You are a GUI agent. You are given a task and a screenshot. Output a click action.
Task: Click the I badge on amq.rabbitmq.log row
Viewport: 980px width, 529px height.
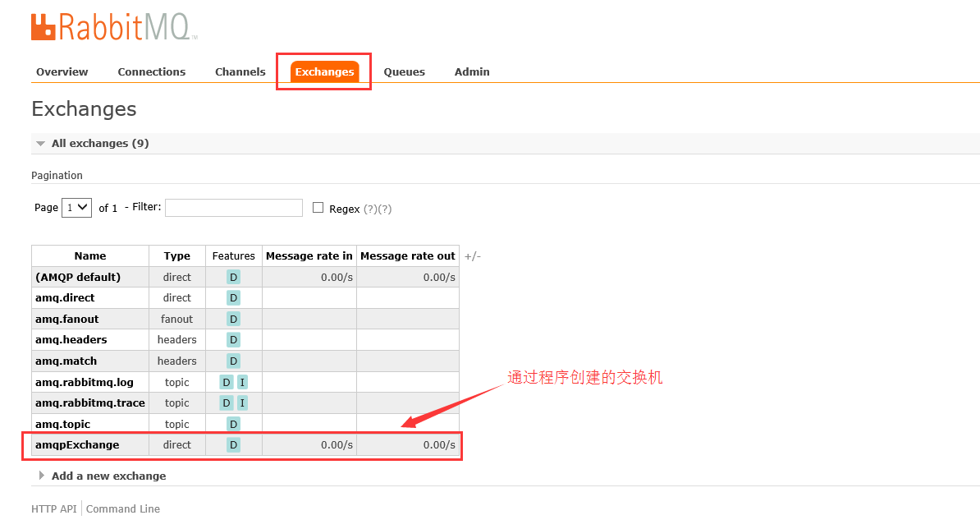tap(242, 382)
